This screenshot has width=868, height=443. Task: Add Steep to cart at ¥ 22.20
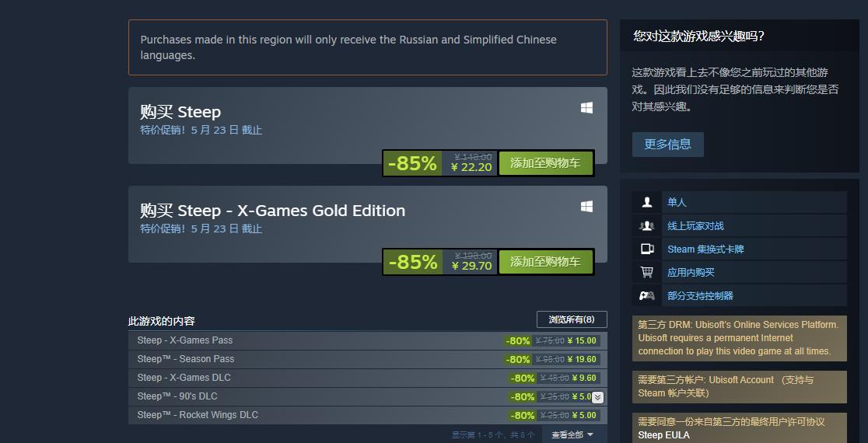[546, 163]
